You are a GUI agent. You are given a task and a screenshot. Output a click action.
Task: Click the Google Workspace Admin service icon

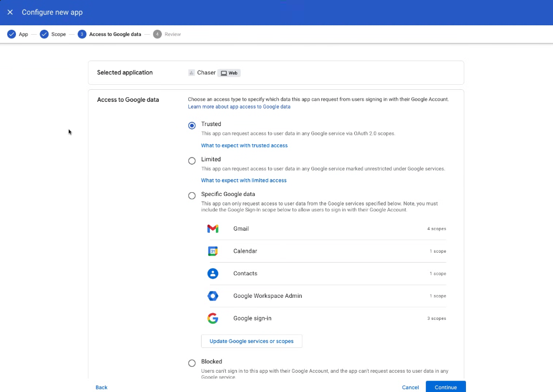pos(213,296)
